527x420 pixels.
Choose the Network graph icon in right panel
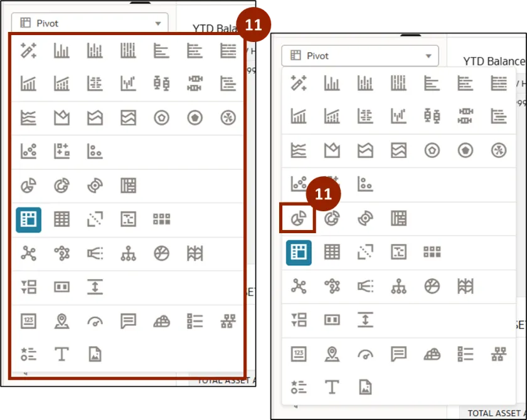(299, 286)
